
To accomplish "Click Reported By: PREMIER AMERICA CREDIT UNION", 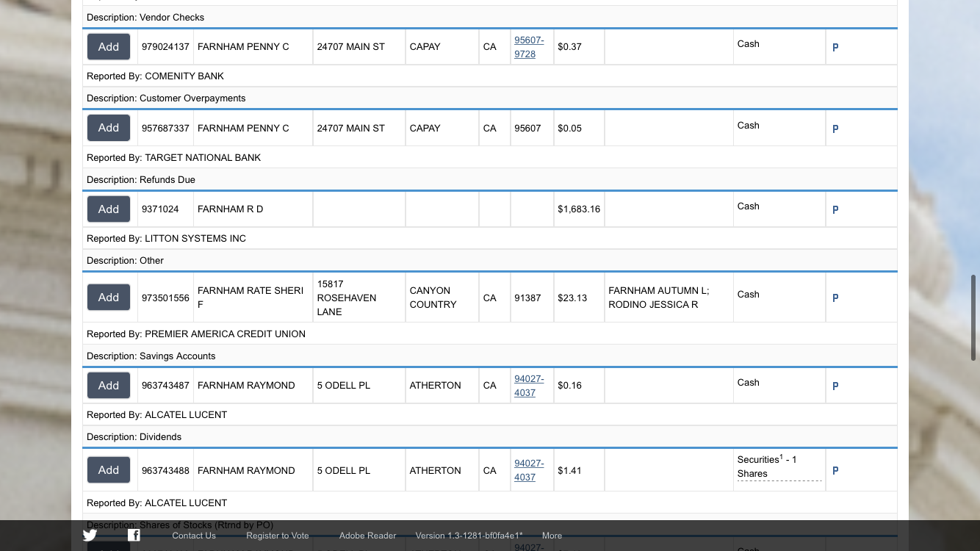I will point(196,334).
